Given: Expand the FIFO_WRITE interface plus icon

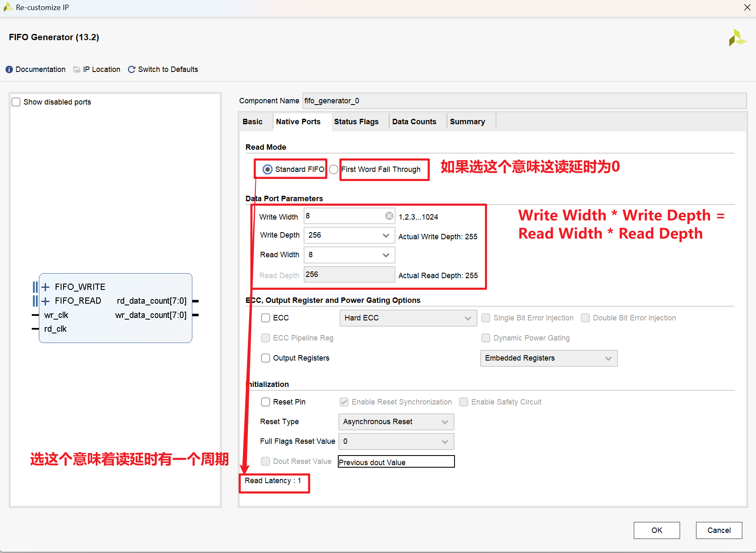Looking at the screenshot, I should pos(46,287).
